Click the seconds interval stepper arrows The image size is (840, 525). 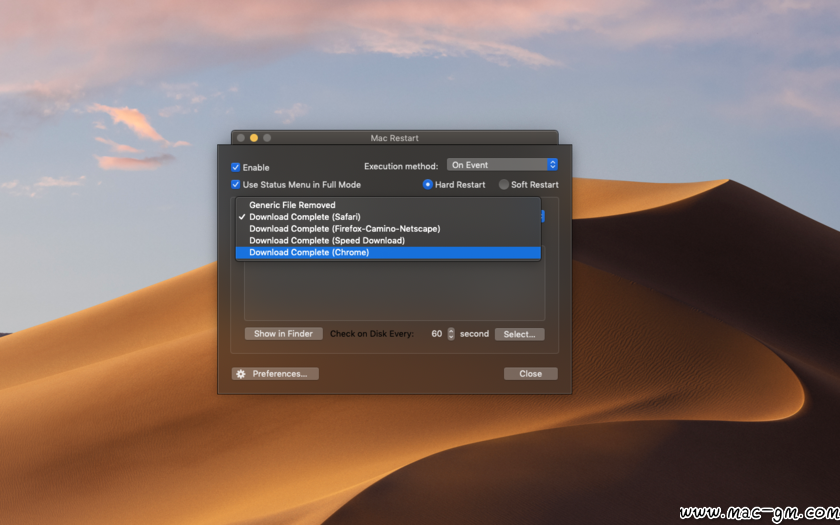(451, 334)
